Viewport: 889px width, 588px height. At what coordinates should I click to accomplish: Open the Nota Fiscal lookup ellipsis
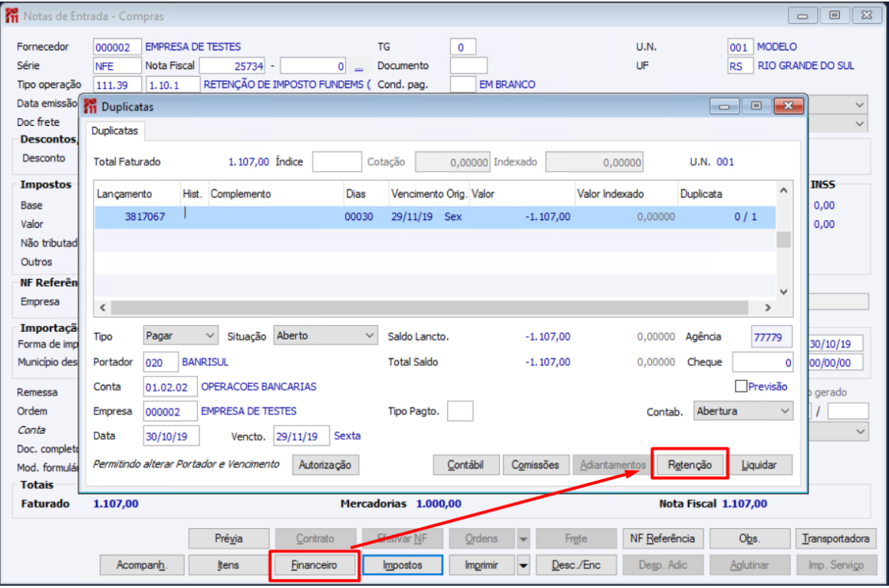[358, 67]
